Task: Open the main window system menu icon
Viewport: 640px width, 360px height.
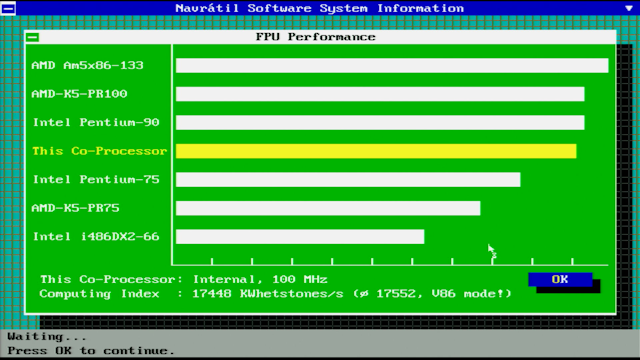Action: tap(8, 8)
